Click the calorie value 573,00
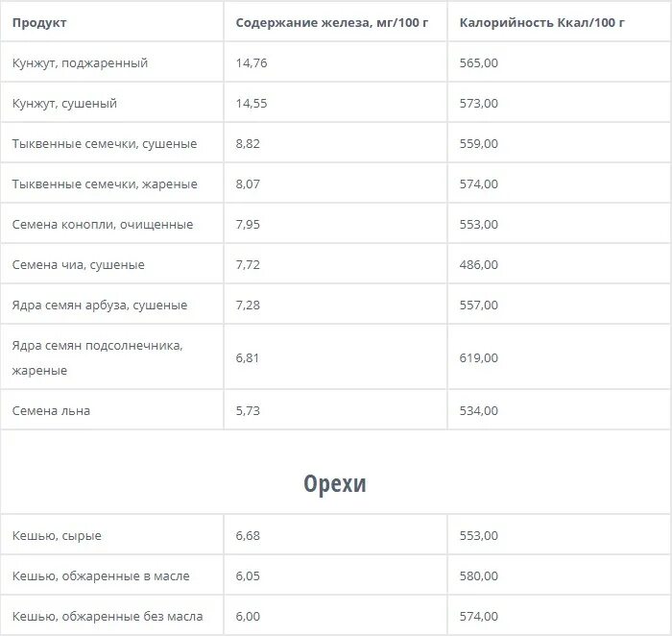 pyautogui.click(x=479, y=104)
